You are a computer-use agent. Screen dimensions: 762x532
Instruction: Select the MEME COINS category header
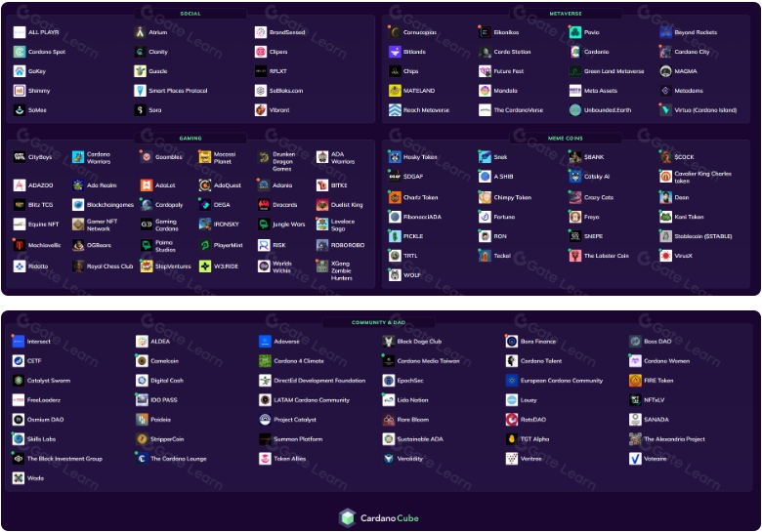point(566,139)
